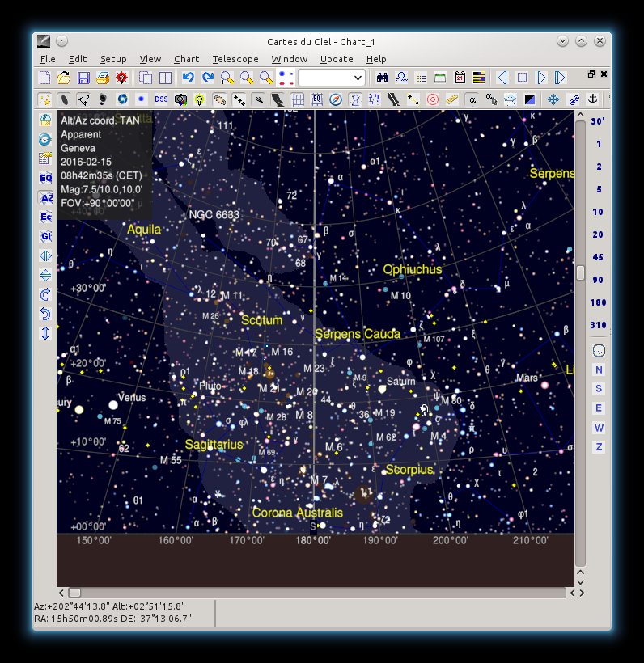644x663 pixels.
Task: Toggle Milky Way display button
Action: pos(278,99)
